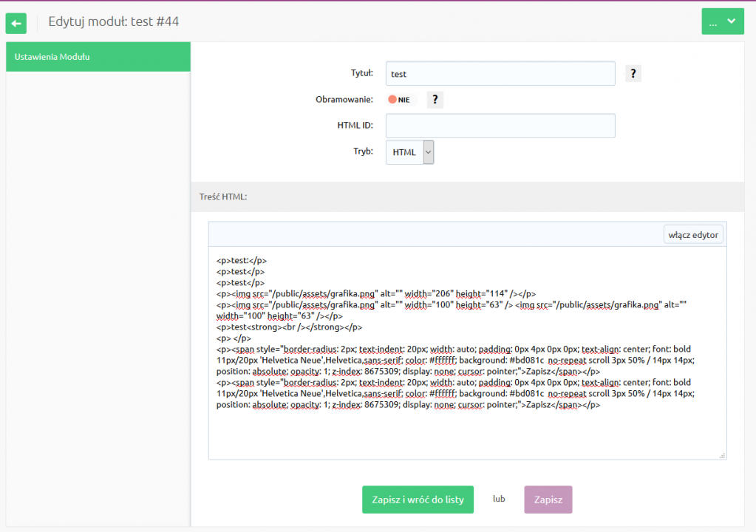
Task: Click the first line <p>test:</p> in the code area
Action: point(242,260)
